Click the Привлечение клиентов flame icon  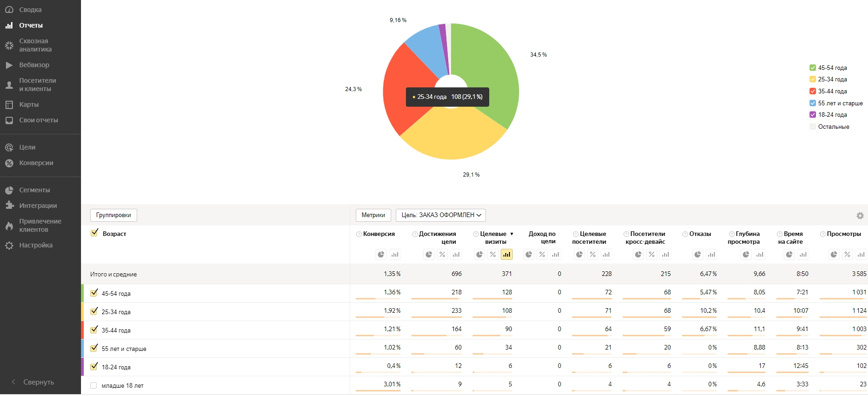pyautogui.click(x=9, y=225)
